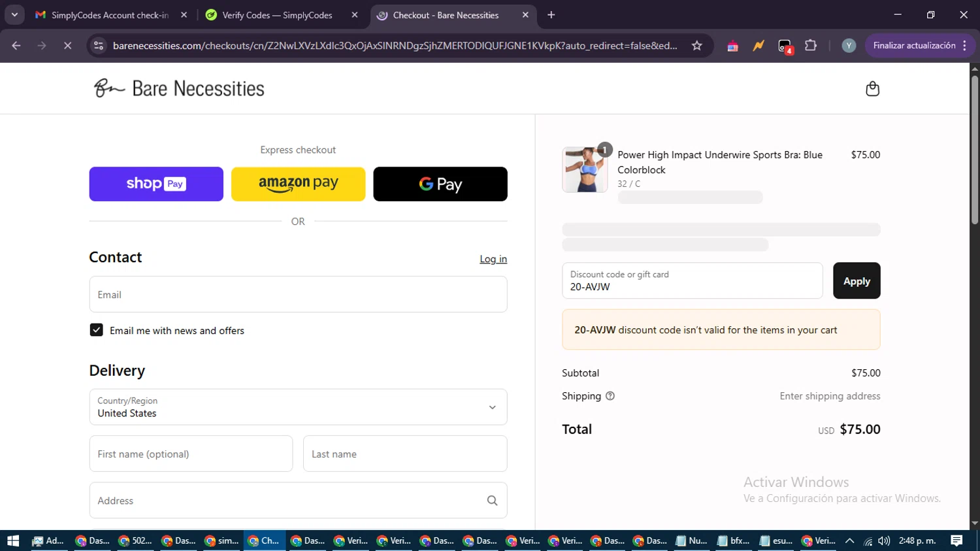Viewport: 980px width, 551px height.
Task: Open the Windows Start menu
Action: (x=13, y=541)
